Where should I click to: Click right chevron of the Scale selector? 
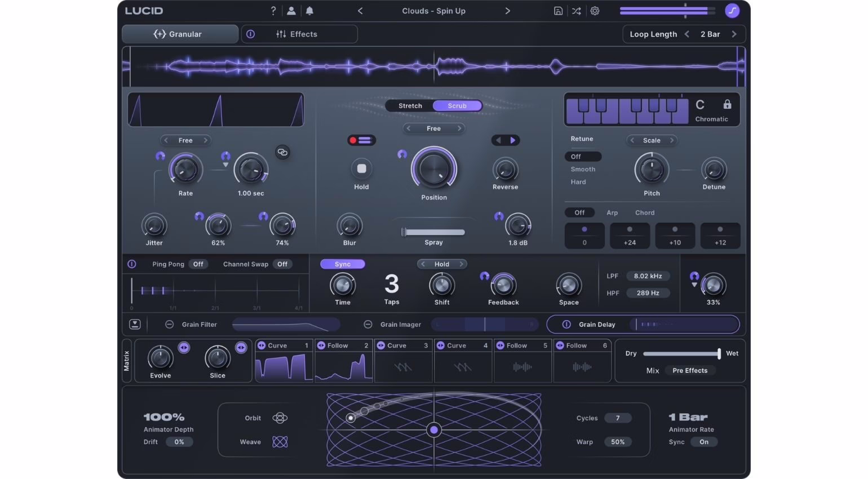click(671, 140)
